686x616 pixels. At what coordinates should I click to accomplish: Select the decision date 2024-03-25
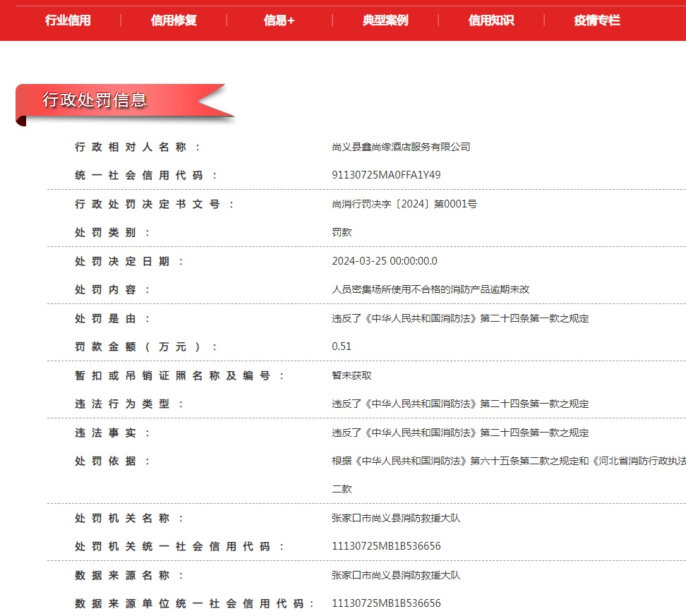pos(385,260)
